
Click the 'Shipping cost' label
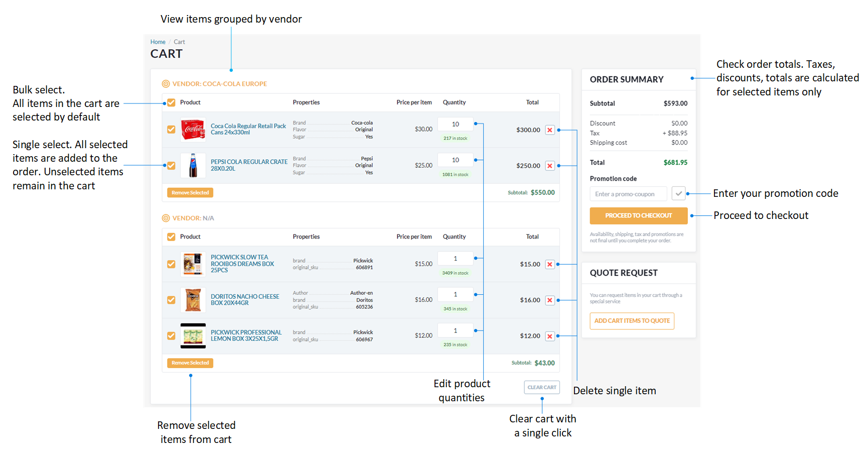coord(609,143)
